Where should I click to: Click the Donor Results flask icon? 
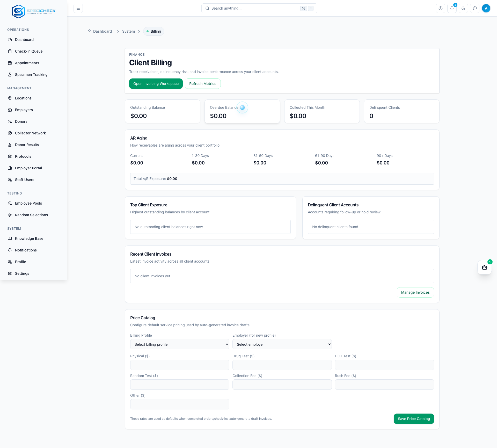coord(10,145)
